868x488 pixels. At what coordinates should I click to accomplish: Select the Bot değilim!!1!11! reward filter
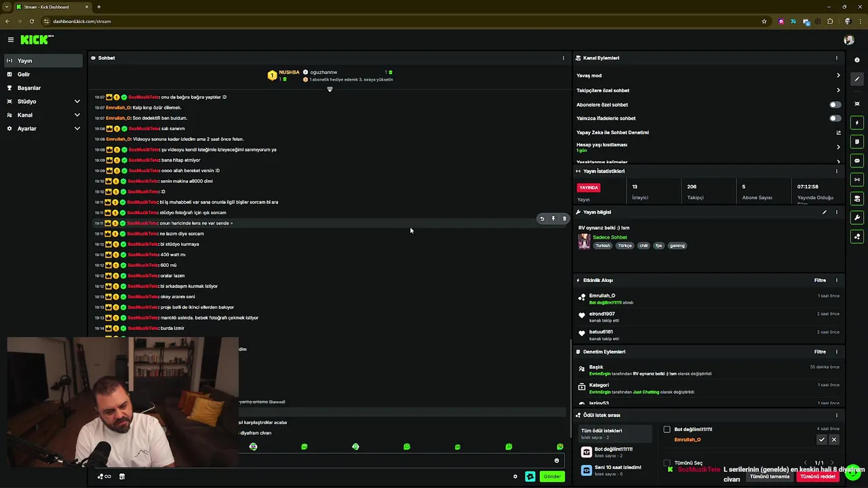tap(616, 452)
